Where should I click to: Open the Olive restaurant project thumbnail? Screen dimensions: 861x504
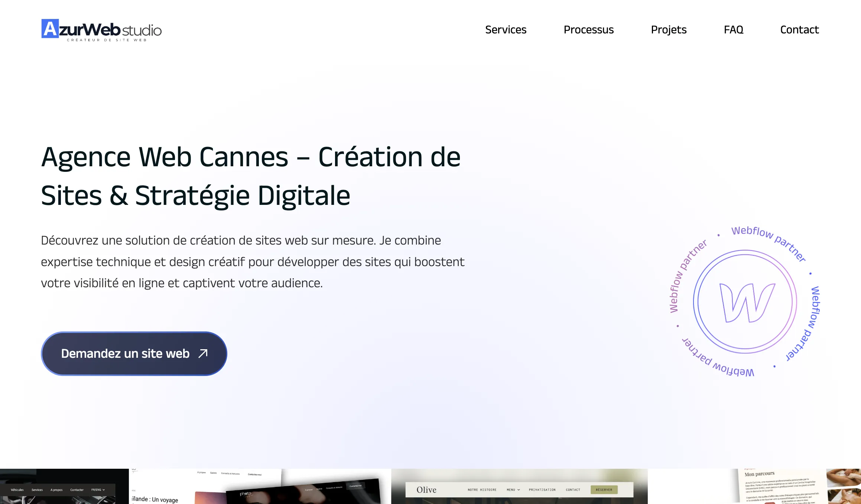519,486
